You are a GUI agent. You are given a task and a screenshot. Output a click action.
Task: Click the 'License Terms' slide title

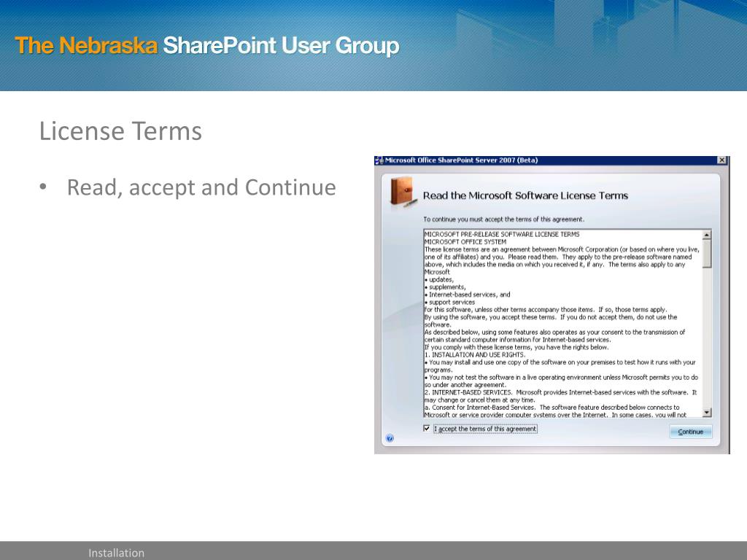click(120, 131)
